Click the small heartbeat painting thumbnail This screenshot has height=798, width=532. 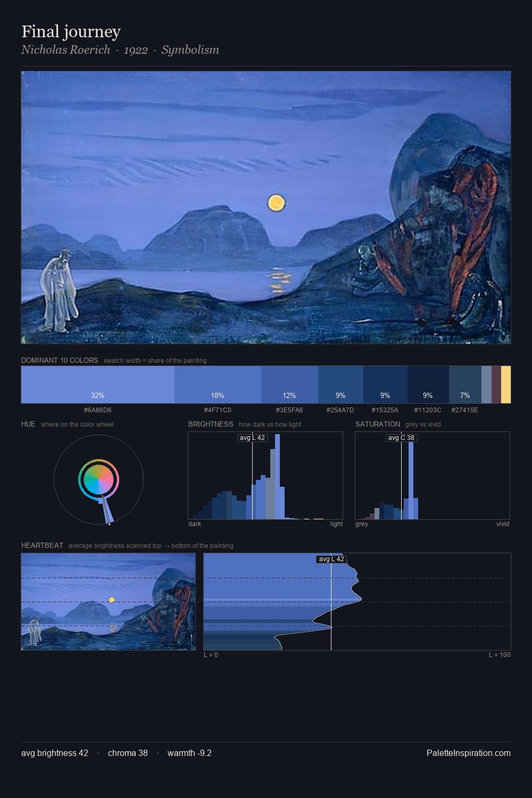point(108,602)
